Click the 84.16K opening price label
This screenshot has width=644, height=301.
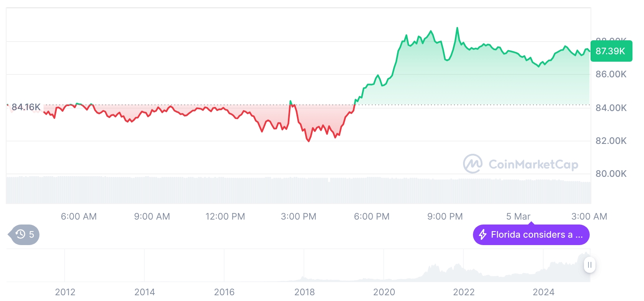pyautogui.click(x=26, y=107)
